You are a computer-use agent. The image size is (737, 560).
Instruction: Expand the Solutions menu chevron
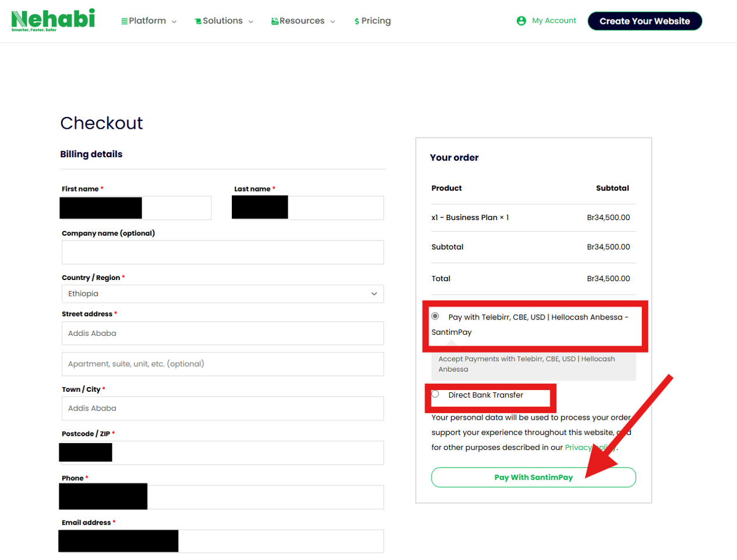(251, 22)
